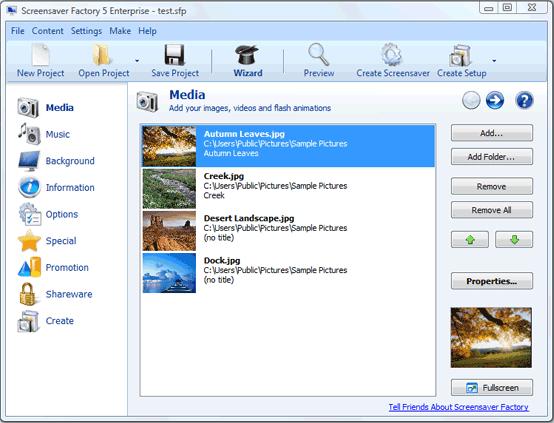Select Desert Landscape.jpg in media list
The width and height of the screenshot is (554, 423).
(x=288, y=231)
